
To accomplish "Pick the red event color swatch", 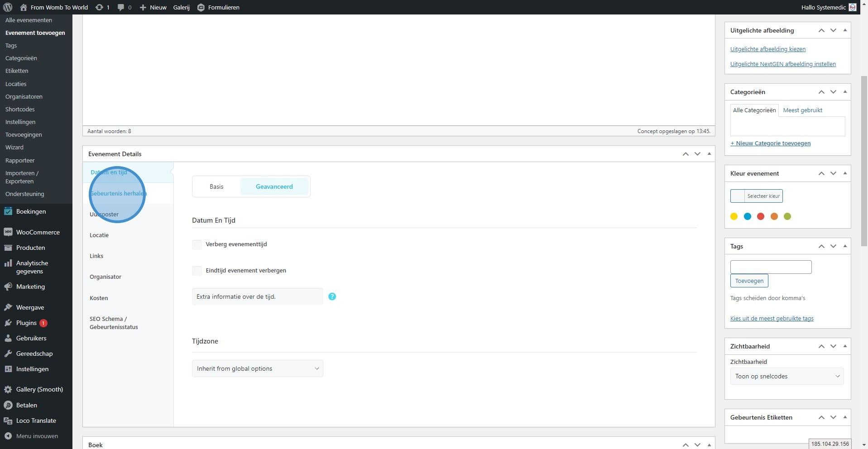I will [x=761, y=216].
